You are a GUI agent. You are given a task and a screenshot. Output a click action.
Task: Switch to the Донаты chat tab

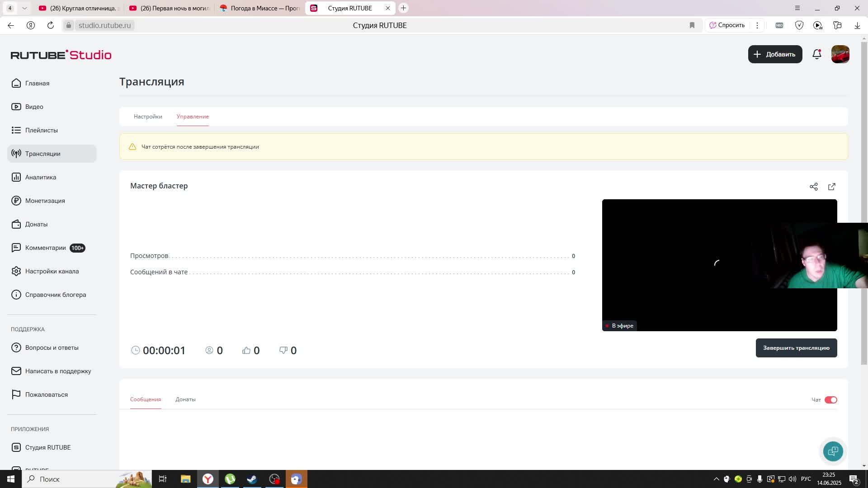click(185, 399)
